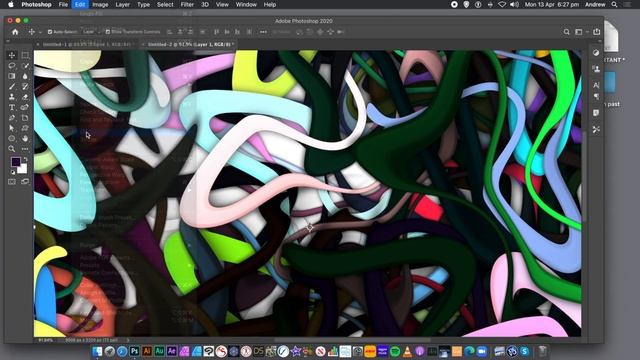Toggle the Show Transform Controls checkbox
Image resolution: width=640 pixels, height=360 pixels.
[108, 31]
